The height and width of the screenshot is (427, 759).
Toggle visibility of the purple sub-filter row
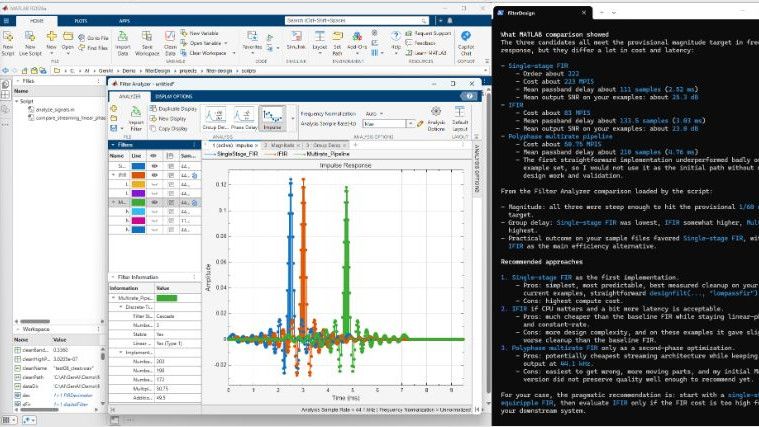coord(154,193)
